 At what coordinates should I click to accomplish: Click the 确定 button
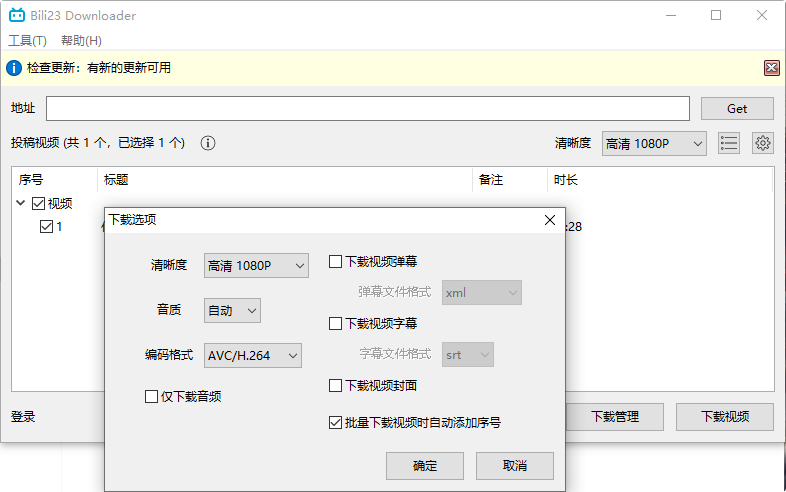pyautogui.click(x=425, y=466)
